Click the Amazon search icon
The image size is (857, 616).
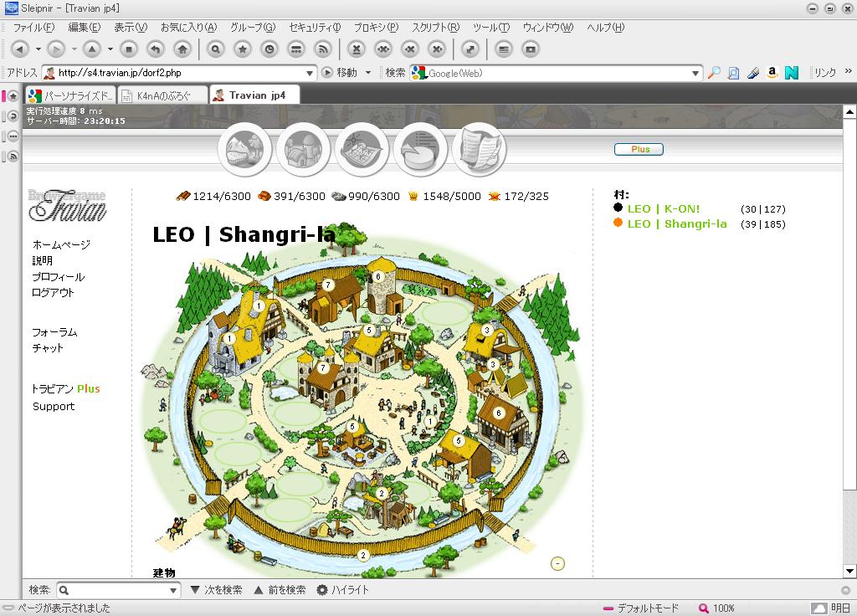coord(772,73)
